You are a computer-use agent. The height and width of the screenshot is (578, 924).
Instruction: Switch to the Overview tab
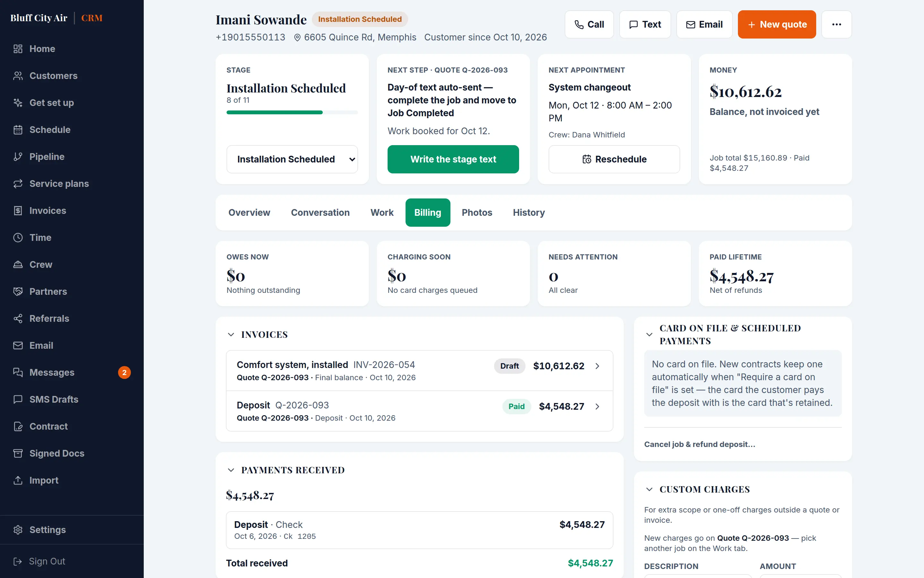(x=249, y=213)
